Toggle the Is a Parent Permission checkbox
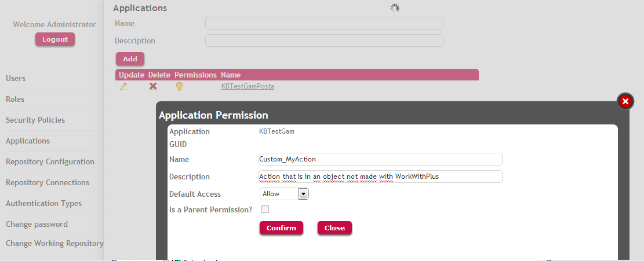Viewport: 644px width, 261px height. [x=265, y=209]
